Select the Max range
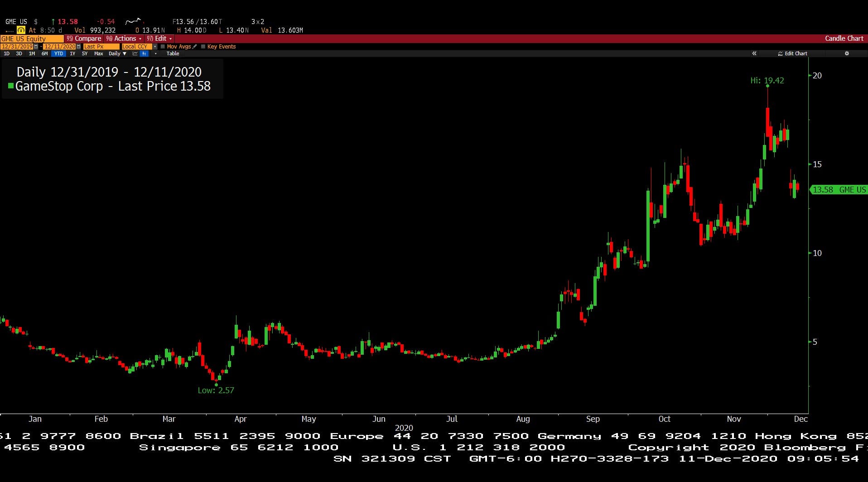 99,53
